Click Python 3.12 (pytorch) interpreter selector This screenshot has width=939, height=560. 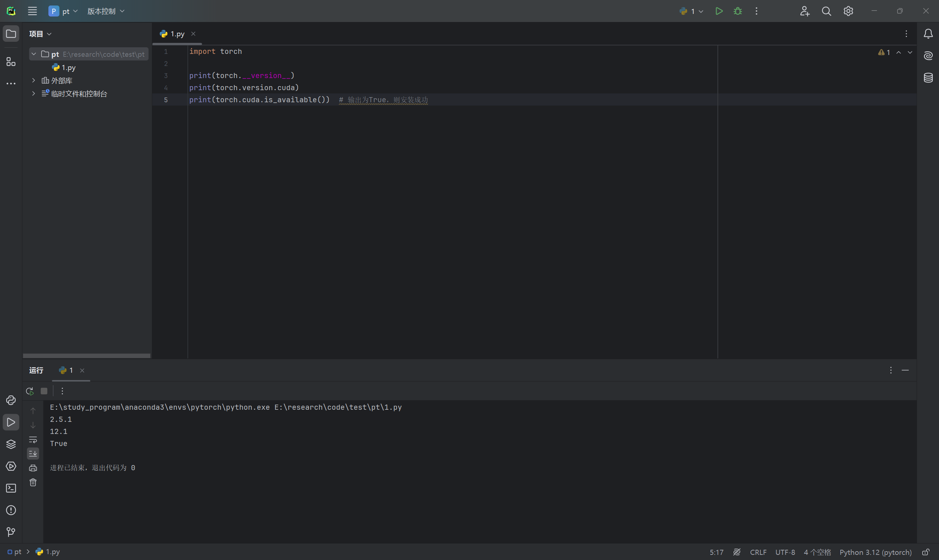point(875,552)
